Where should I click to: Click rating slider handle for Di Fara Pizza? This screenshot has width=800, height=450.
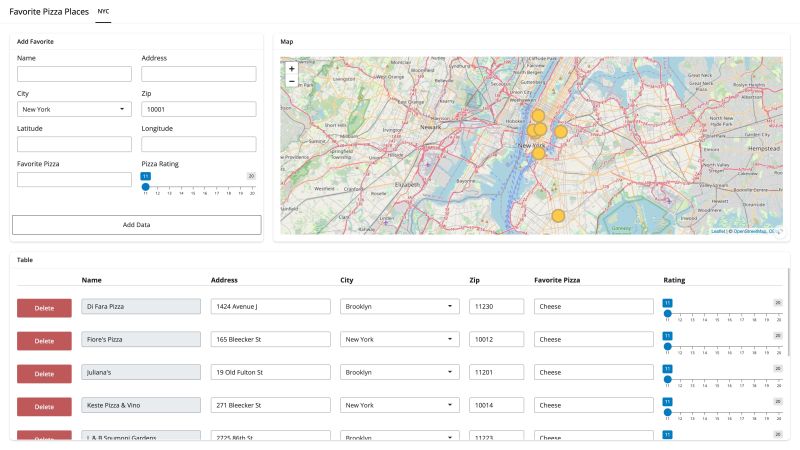coord(667,313)
